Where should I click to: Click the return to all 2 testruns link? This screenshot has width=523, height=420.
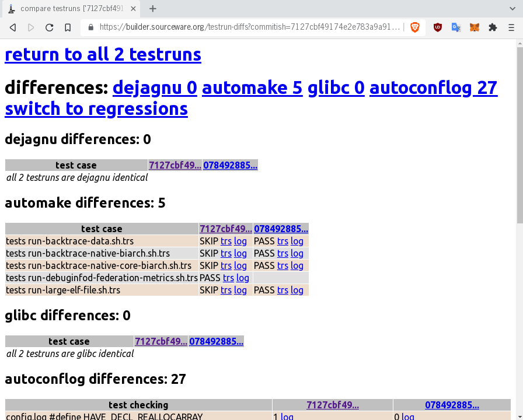pyautogui.click(x=102, y=54)
